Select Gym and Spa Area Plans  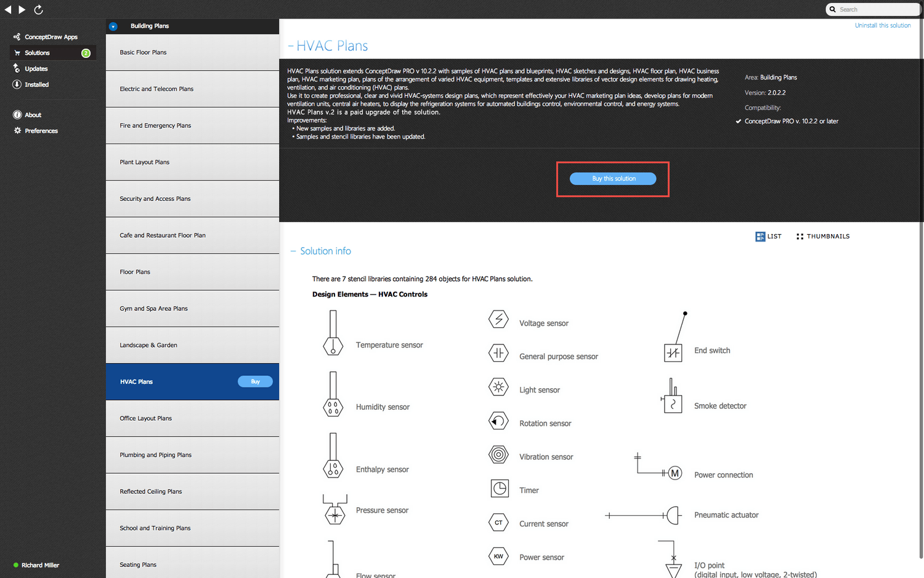pyautogui.click(x=192, y=309)
